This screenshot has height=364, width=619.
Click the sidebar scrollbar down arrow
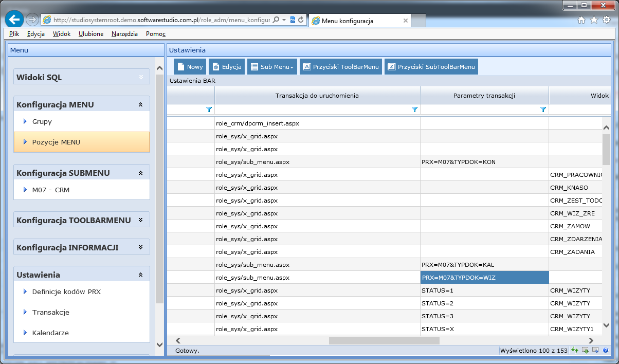click(159, 344)
